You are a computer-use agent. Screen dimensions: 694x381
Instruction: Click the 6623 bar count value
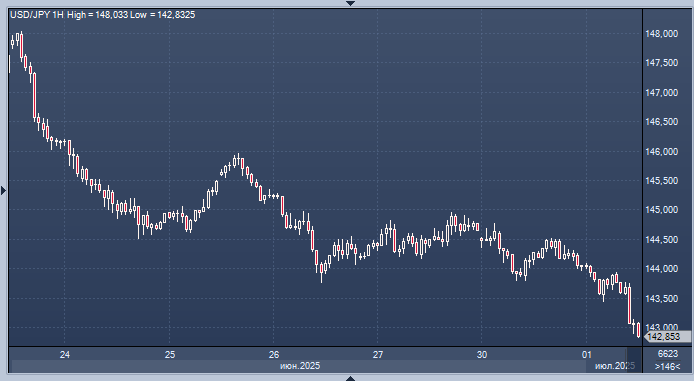click(x=668, y=354)
